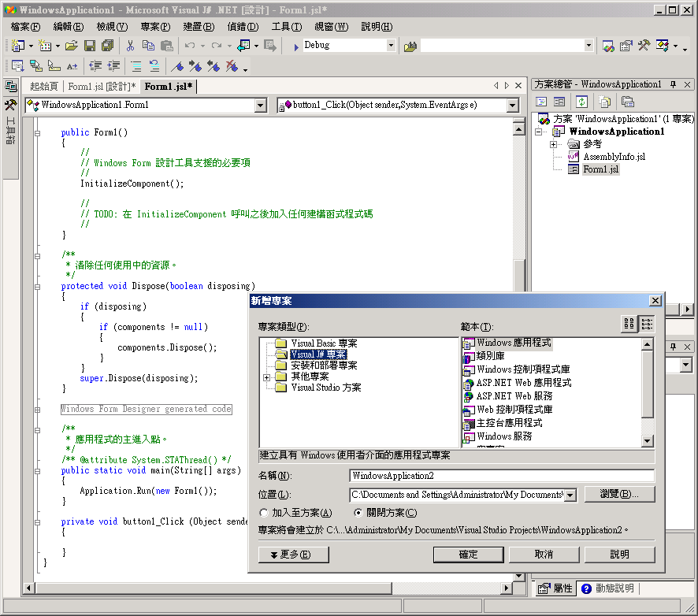Expand the 其他專案 folder in project types
The height and width of the screenshot is (616, 698).
[x=266, y=377]
